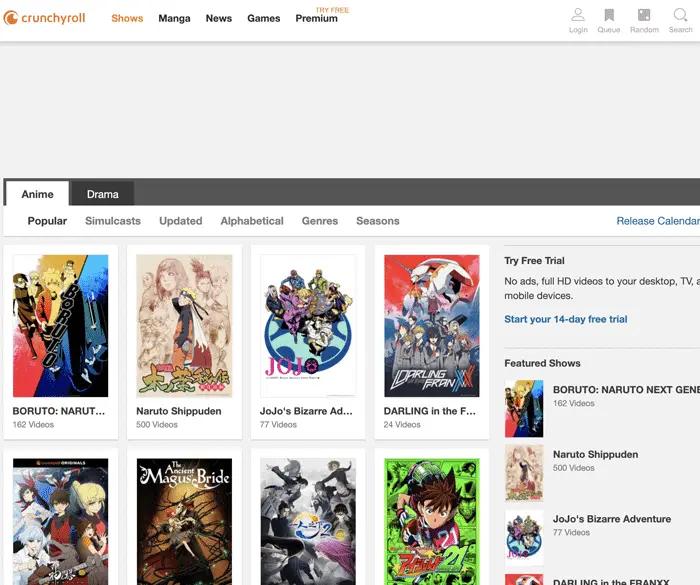Open Premium try free menu item
700x585 pixels.
[317, 18]
